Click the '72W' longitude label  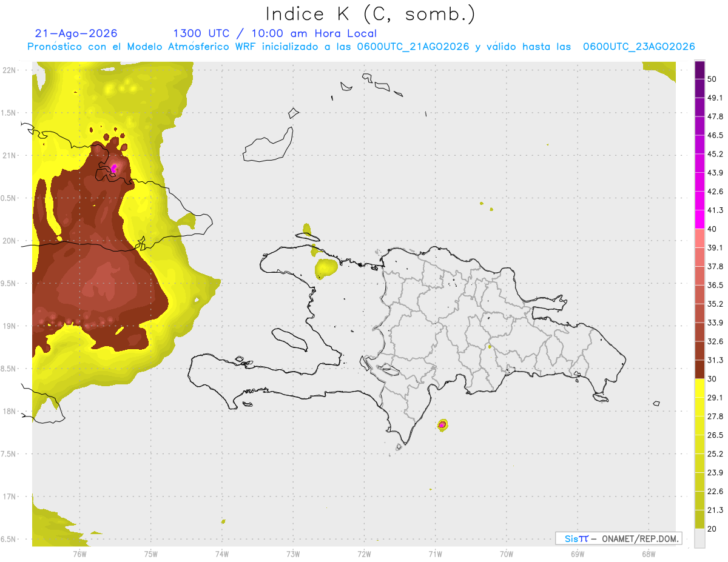point(364,554)
